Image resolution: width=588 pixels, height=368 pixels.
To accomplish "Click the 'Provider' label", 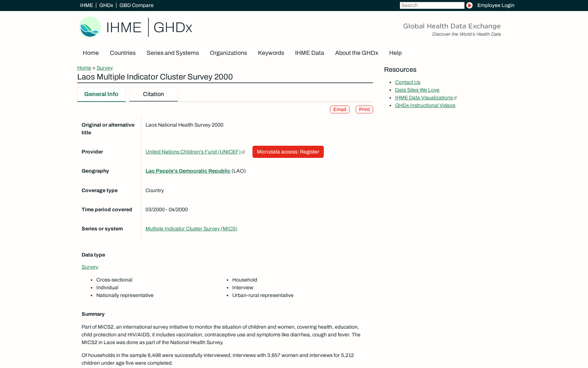I will [92, 152].
